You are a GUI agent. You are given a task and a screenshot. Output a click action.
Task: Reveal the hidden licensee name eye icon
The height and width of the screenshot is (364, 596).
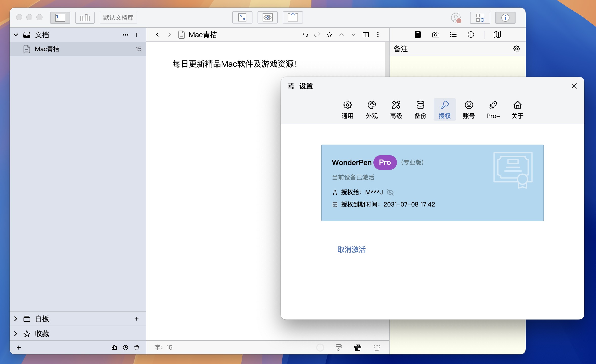pos(390,192)
